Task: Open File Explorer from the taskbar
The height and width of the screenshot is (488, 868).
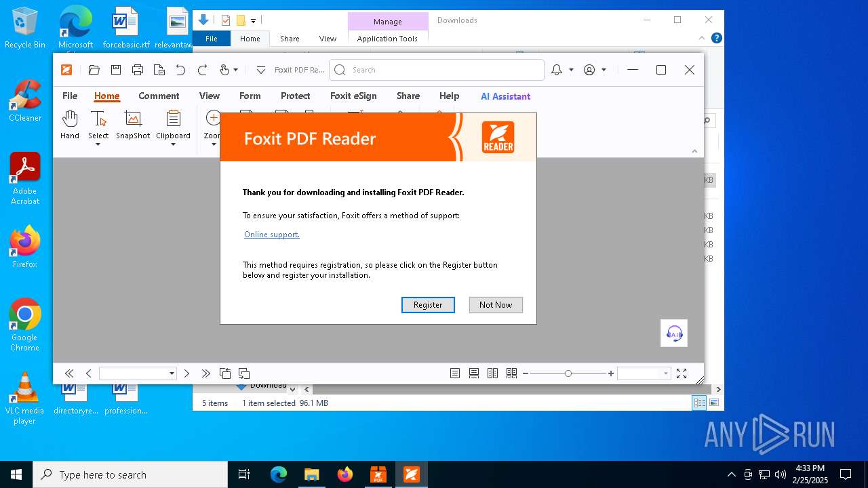Action: coord(312,474)
